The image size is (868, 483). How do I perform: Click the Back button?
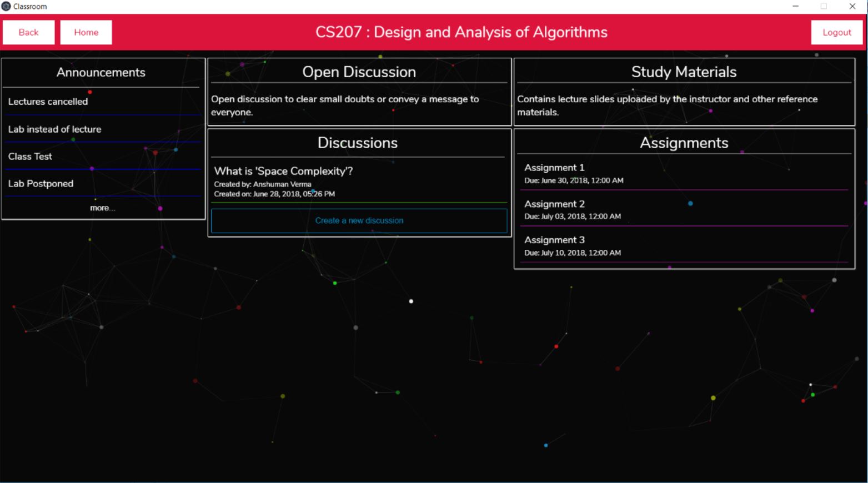pos(28,32)
